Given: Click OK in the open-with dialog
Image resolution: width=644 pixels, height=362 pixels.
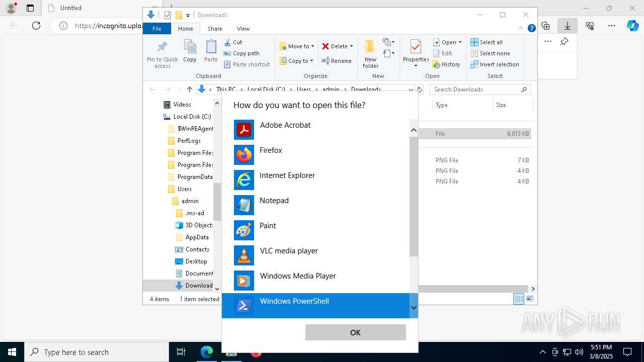Looking at the screenshot, I should pyautogui.click(x=355, y=332).
